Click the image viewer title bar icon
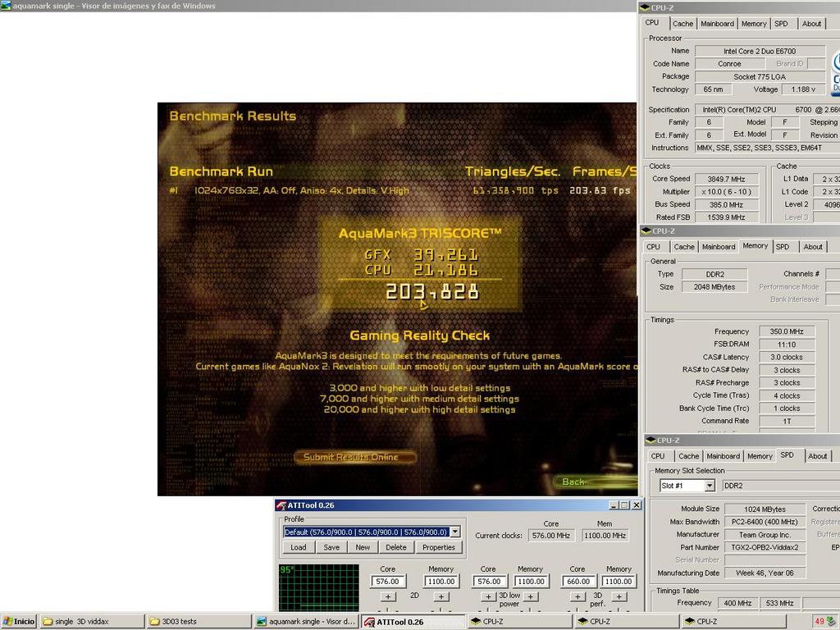840x630 pixels. [6, 6]
